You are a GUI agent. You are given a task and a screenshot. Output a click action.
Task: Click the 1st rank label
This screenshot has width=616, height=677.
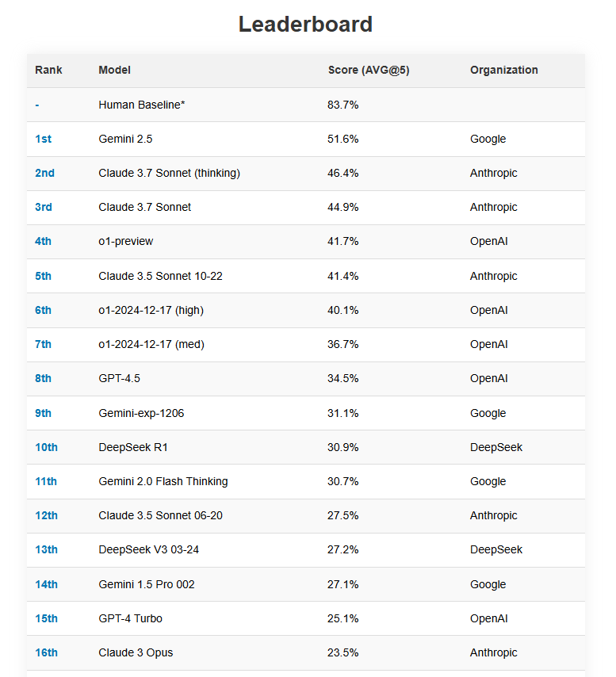(x=43, y=139)
